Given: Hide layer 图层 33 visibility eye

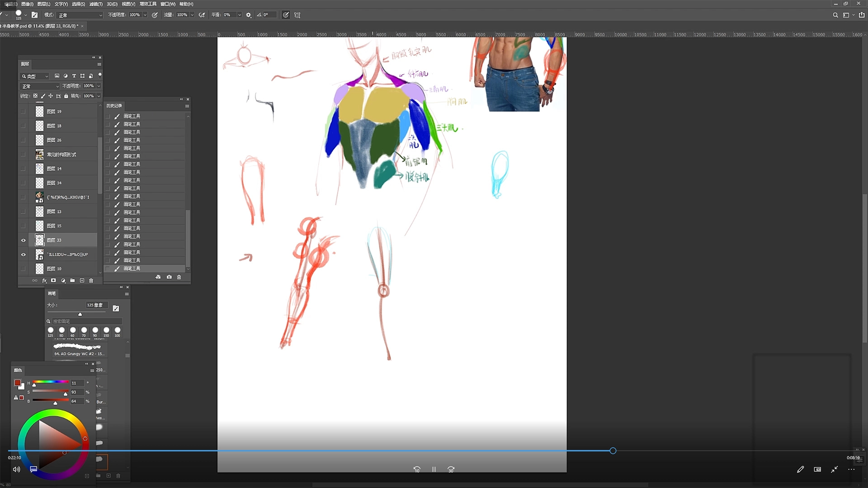Looking at the screenshot, I should pyautogui.click(x=24, y=240).
